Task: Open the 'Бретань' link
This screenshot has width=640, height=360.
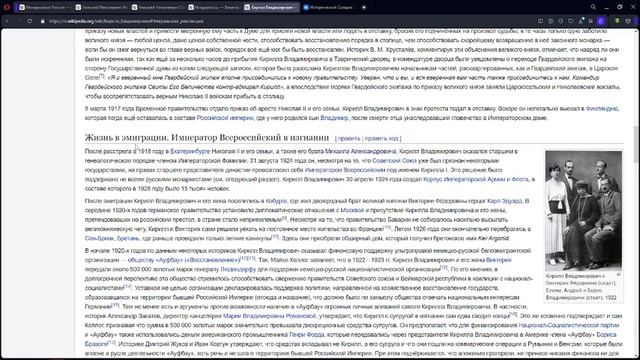Action: pyautogui.click(x=128, y=238)
